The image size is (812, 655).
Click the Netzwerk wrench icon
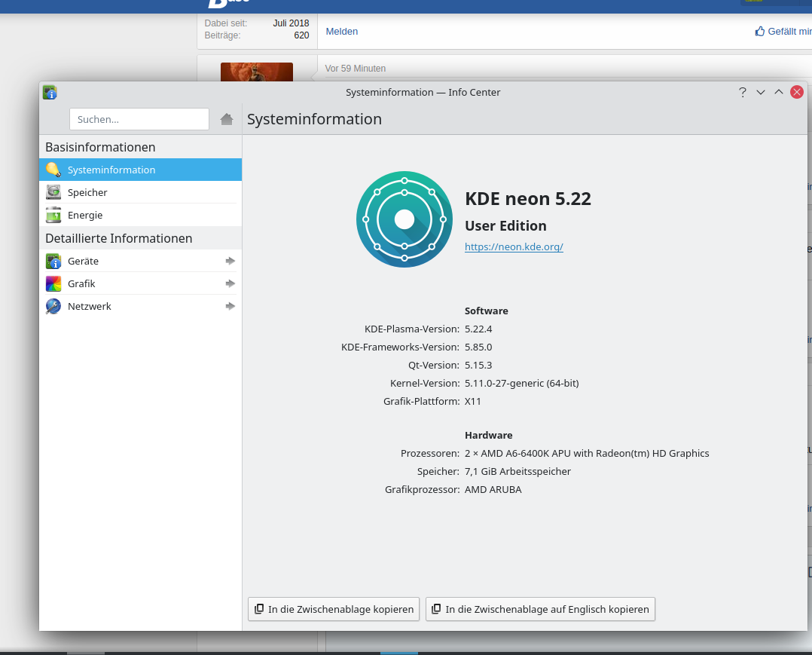(x=53, y=306)
